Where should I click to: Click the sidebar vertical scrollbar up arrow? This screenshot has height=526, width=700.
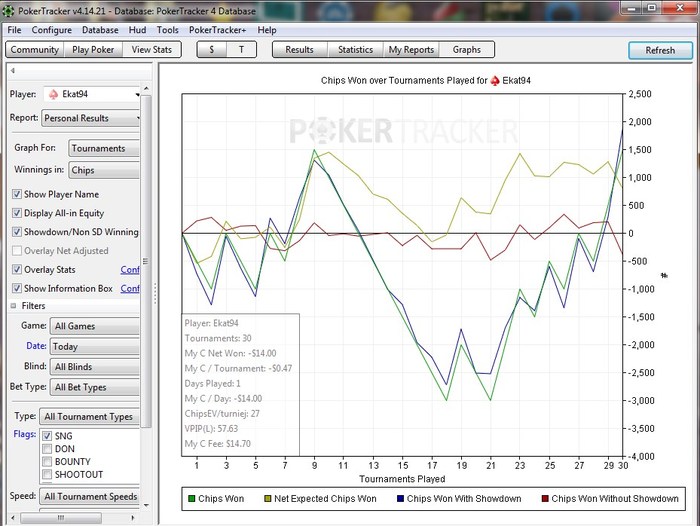[146, 88]
